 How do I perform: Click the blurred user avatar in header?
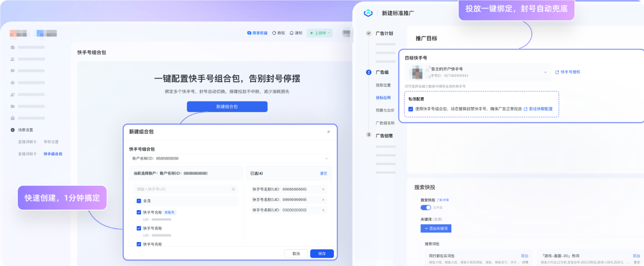tap(346, 33)
